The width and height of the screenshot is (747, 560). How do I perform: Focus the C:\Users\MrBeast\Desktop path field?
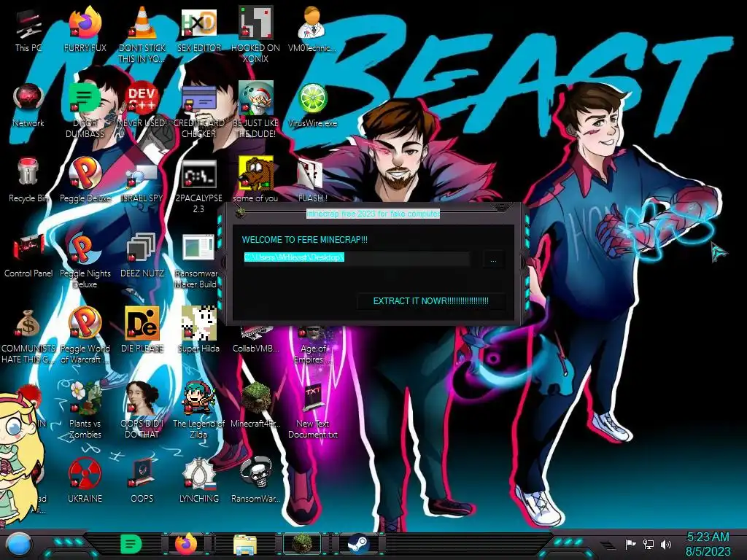pyautogui.click(x=356, y=258)
